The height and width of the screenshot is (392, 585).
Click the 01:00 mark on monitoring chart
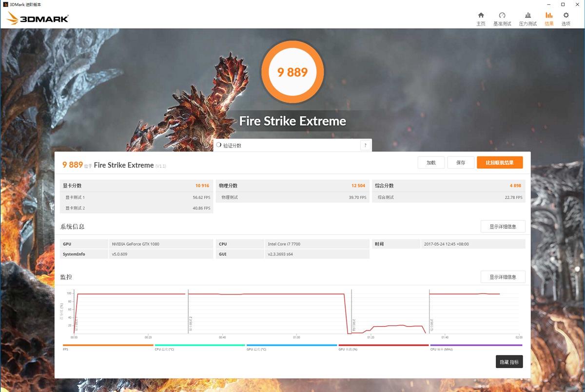(x=296, y=337)
